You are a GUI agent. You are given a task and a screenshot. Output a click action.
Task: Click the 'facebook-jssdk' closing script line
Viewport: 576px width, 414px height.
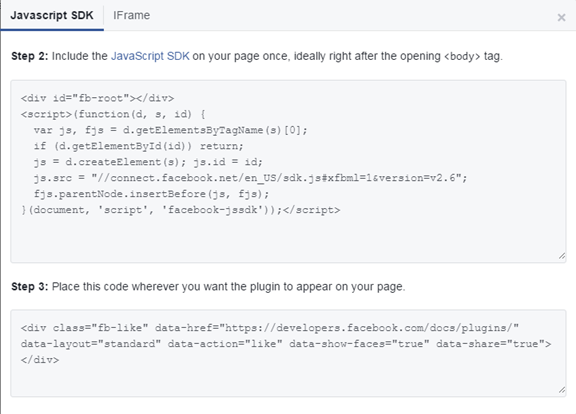tap(180, 210)
